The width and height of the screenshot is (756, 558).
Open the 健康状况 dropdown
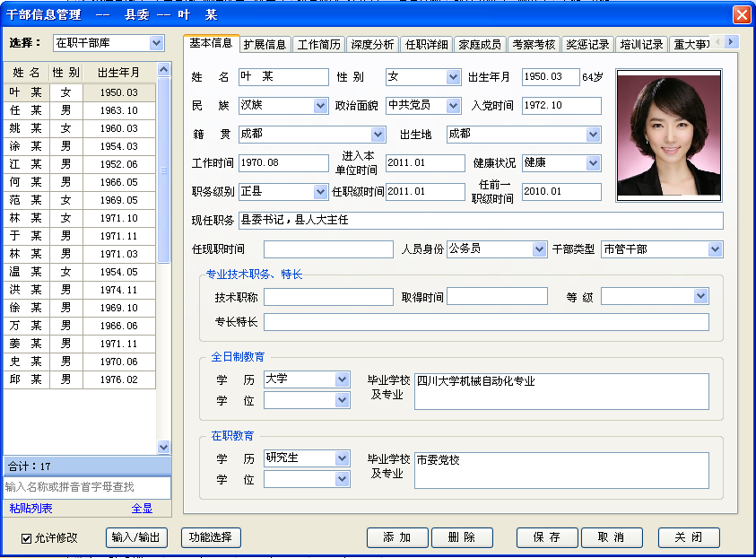[593, 163]
